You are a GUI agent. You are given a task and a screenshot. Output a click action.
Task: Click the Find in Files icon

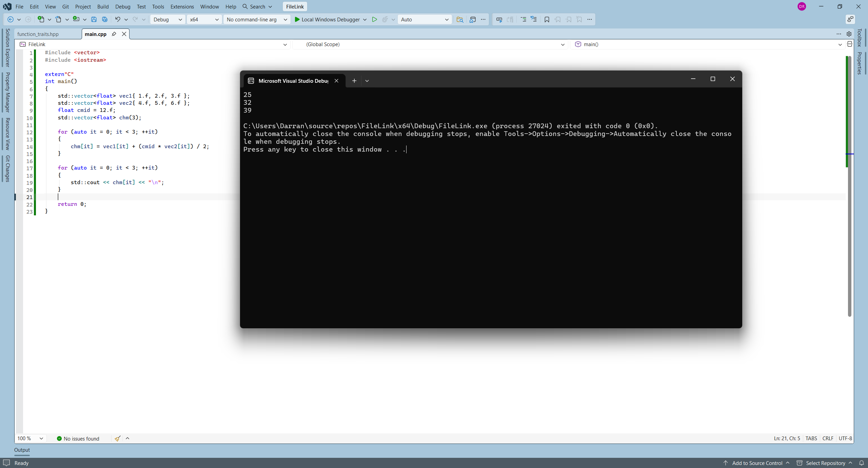pos(460,19)
